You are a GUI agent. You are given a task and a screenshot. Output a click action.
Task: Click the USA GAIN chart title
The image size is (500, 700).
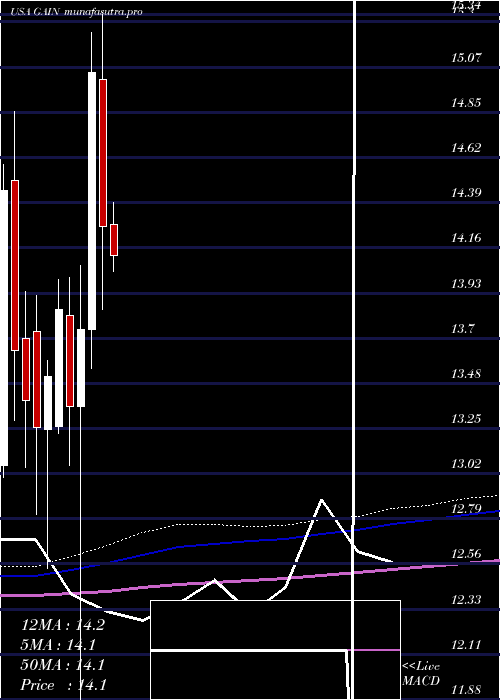pos(76,12)
